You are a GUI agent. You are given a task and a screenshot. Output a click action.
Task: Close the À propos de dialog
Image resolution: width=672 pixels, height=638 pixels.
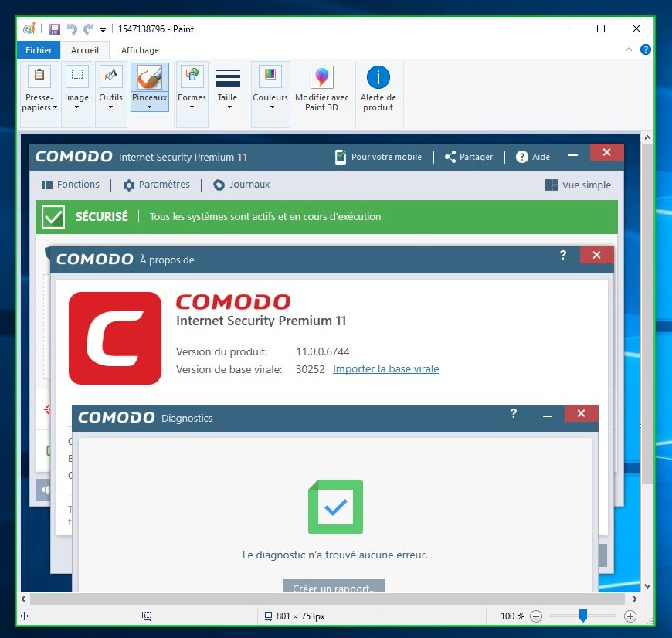coord(596,255)
